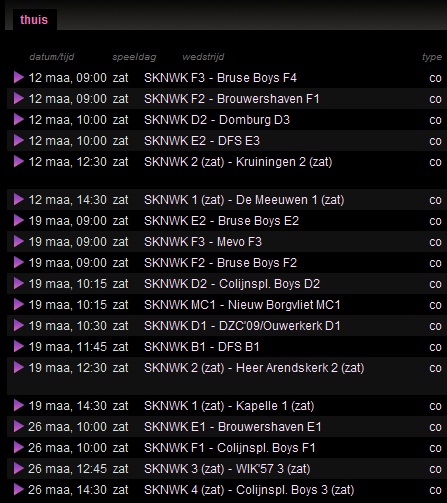Click the arrow icon for DZC'09/Ouwerkerk D1 match
This screenshot has height=503, width=447.
[19, 326]
